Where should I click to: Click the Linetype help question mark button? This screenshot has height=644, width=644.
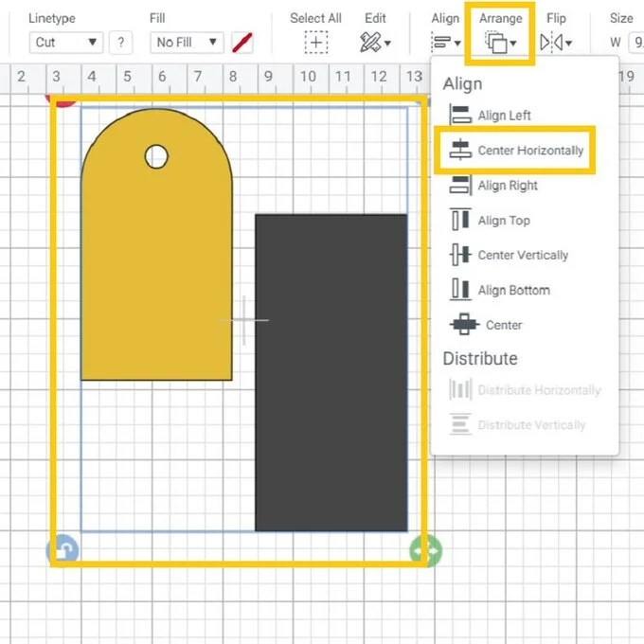121,43
